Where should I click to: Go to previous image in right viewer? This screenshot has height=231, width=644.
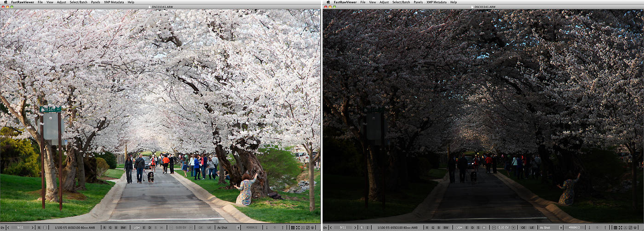(x=330, y=227)
